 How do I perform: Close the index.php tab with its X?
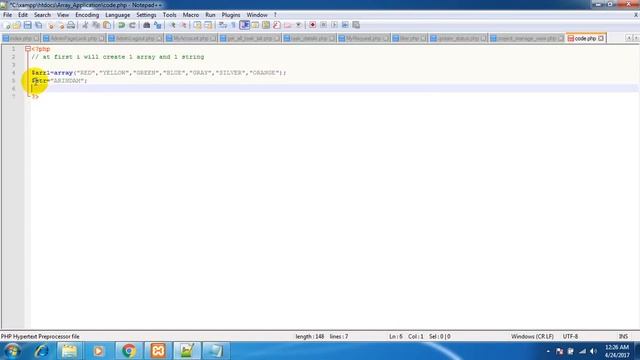36,38
